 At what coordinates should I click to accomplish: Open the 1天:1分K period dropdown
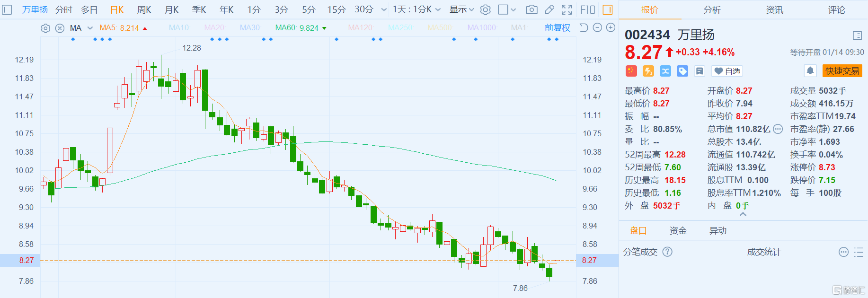click(416, 9)
